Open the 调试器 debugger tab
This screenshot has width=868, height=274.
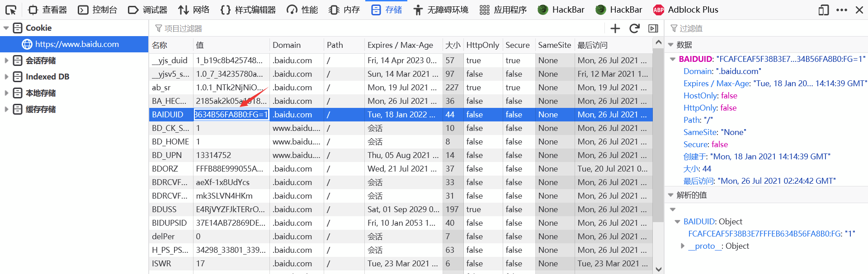pos(148,9)
